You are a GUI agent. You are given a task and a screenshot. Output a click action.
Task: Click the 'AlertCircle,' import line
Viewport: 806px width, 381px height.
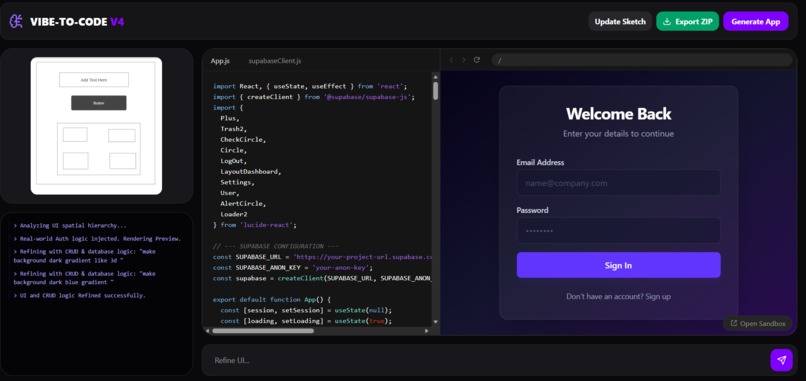[x=243, y=204]
